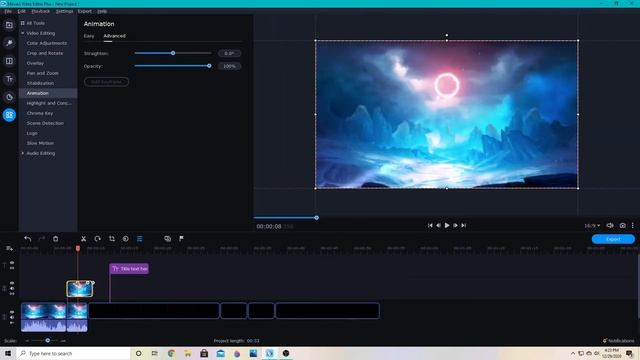Click the Redo arrow in timeline toolbar
Viewport: 640px width, 360px height.
(x=42, y=239)
